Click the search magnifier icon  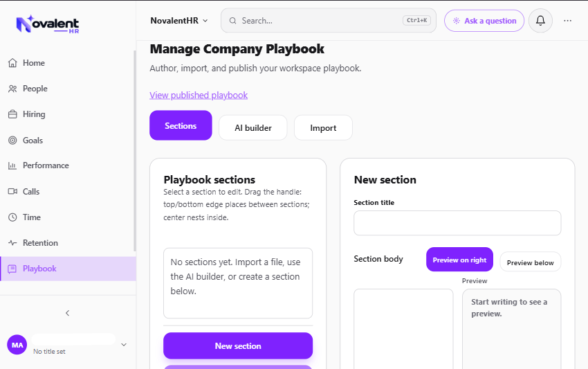233,21
